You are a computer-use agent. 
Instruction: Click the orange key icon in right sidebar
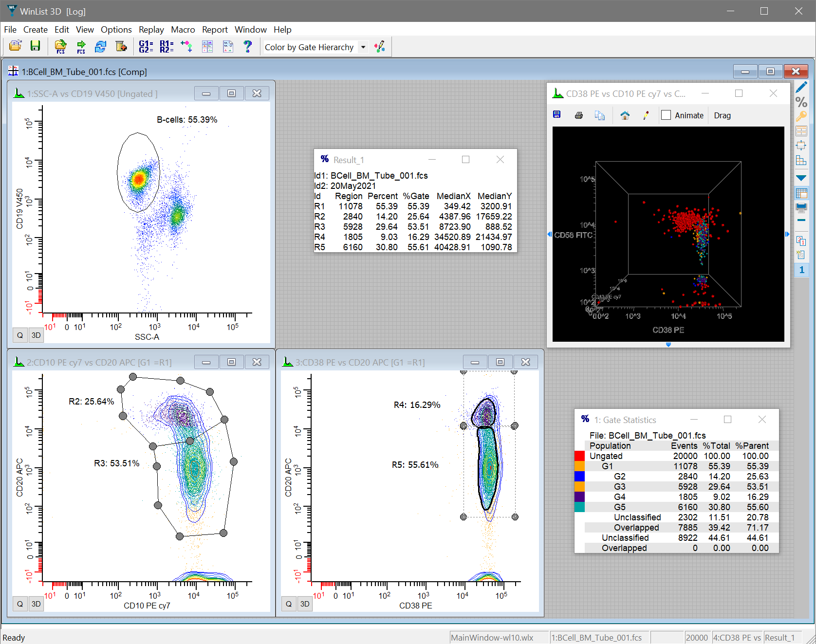pyautogui.click(x=801, y=116)
